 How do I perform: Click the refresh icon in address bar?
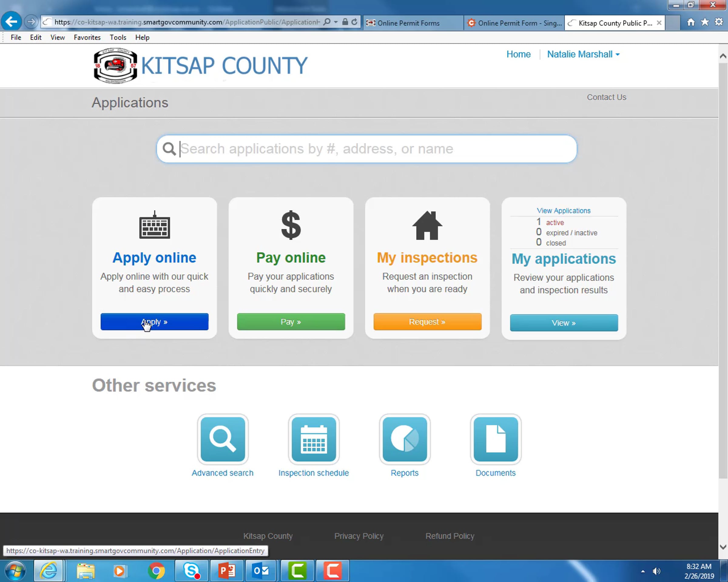[x=354, y=22]
